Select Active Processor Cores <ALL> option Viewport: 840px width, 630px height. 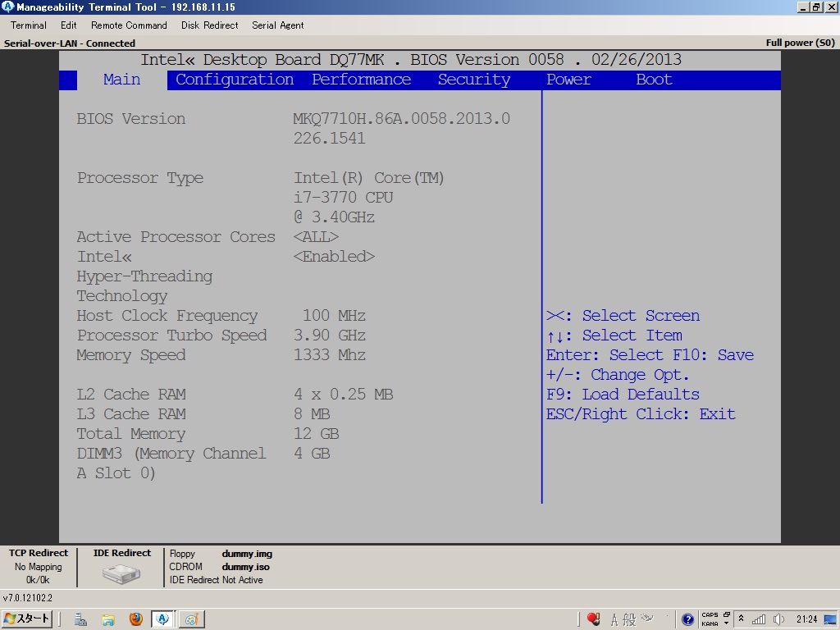[316, 237]
